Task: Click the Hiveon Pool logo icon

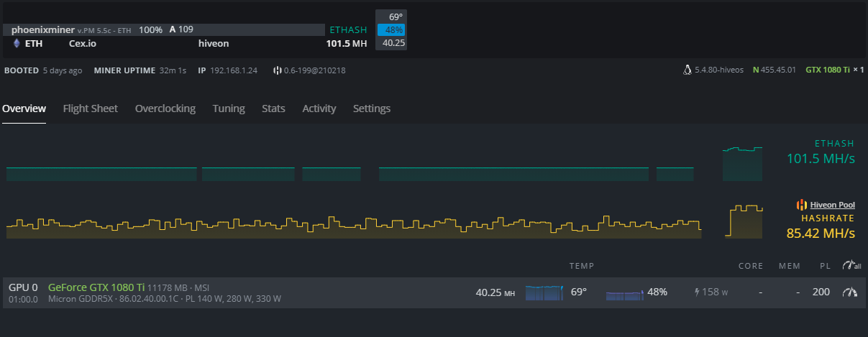Action: [x=802, y=205]
